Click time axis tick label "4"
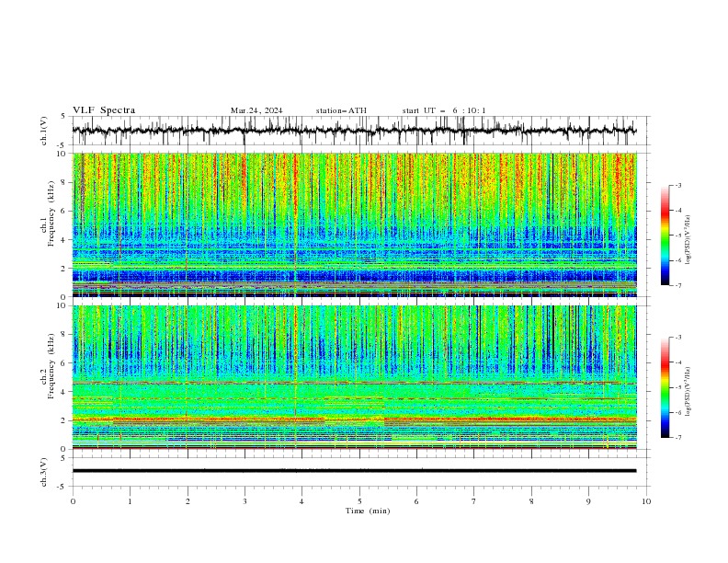The width and height of the screenshot is (728, 563). point(302,501)
